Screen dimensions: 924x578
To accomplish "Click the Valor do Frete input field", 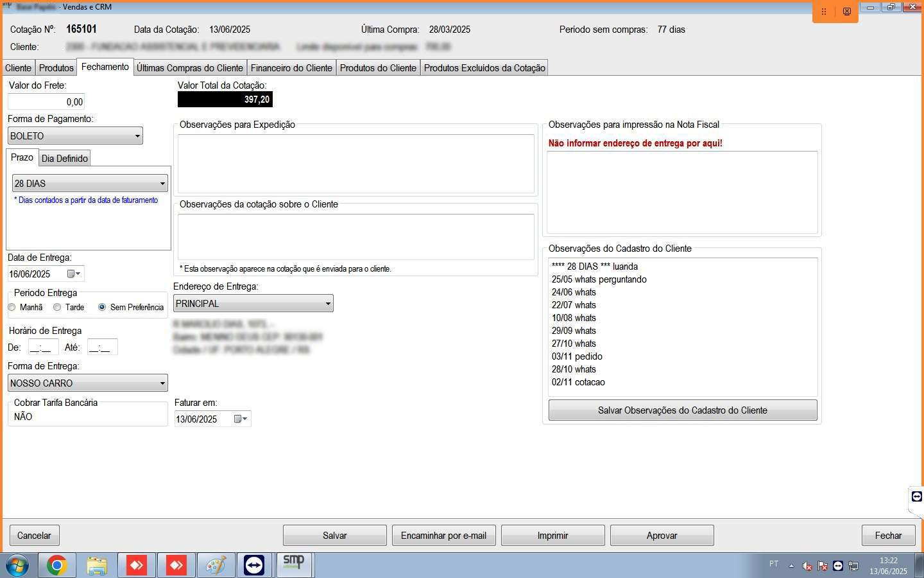I will [46, 102].
